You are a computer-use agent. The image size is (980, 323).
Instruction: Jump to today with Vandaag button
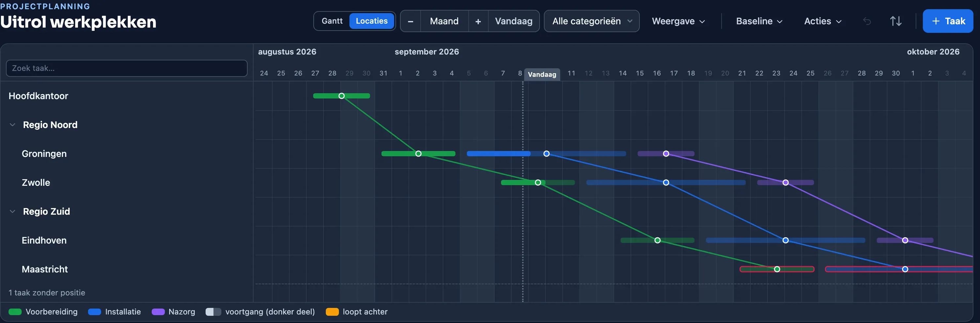(x=514, y=21)
